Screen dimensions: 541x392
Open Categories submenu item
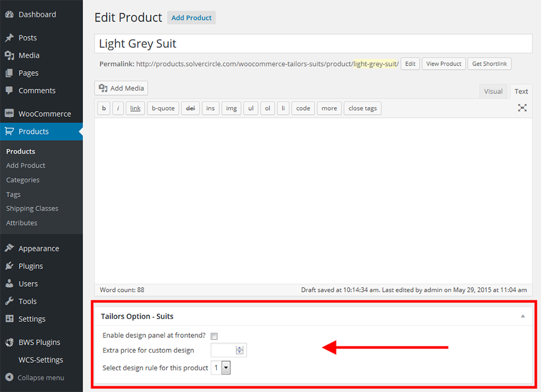tap(23, 180)
